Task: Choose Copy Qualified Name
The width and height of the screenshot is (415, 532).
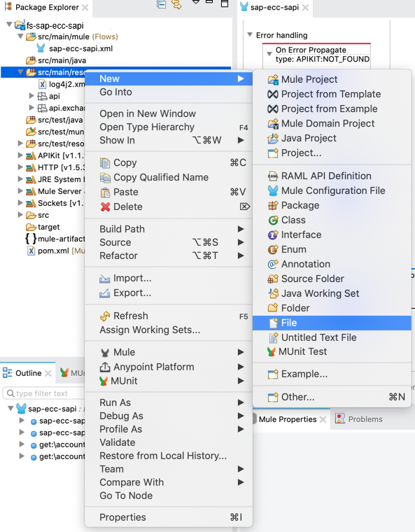Action: 168,177
